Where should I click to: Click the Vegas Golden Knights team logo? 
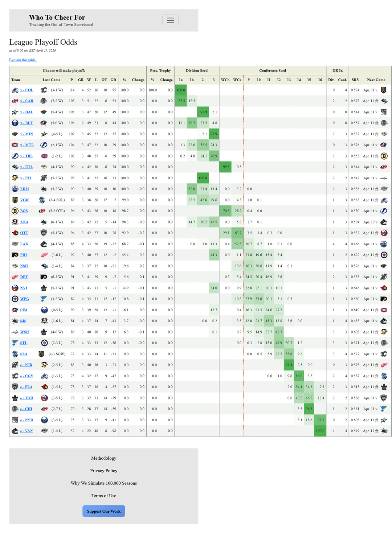[15, 200]
